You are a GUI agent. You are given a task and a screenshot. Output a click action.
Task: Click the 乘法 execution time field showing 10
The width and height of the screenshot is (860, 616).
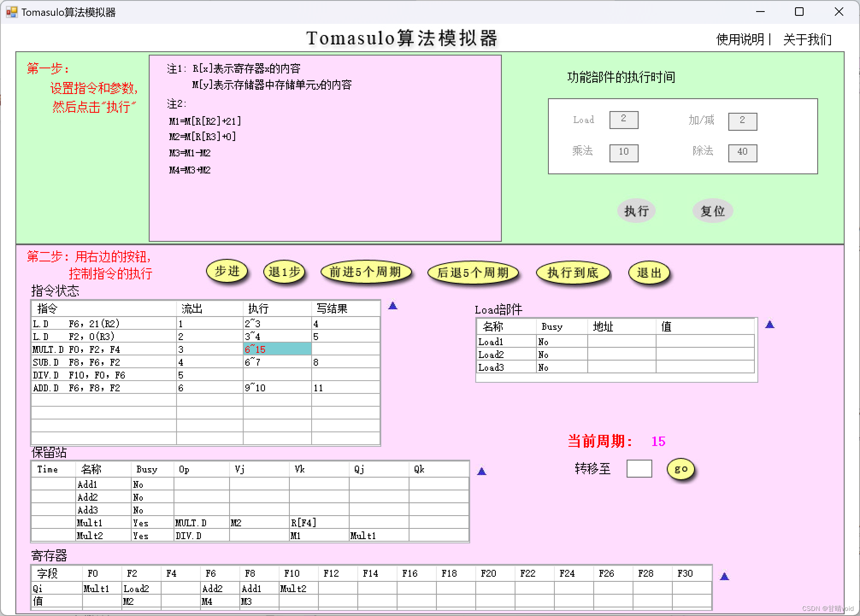click(x=624, y=153)
